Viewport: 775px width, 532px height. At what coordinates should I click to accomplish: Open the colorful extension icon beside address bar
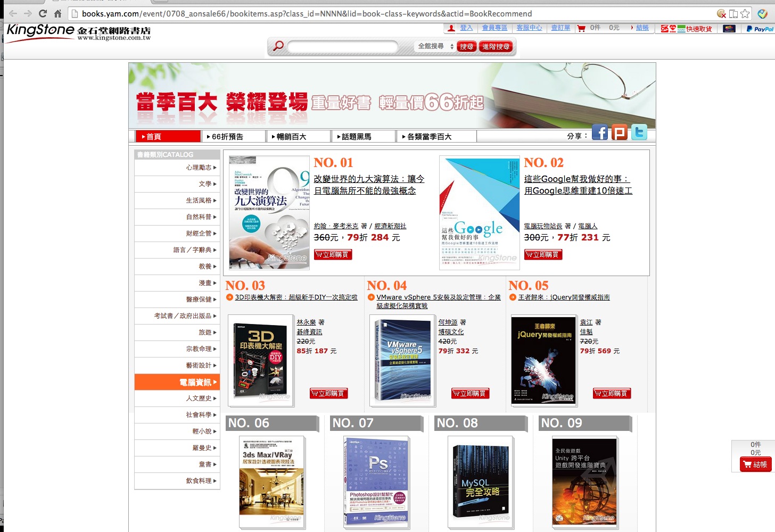coord(763,13)
